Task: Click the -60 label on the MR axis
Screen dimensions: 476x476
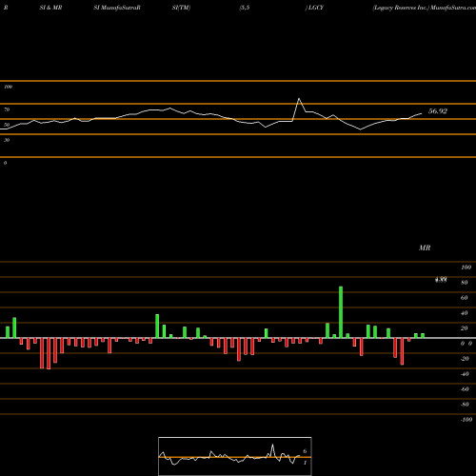Action: pos(465,389)
